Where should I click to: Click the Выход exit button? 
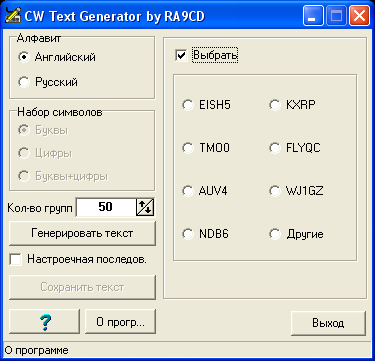click(328, 323)
